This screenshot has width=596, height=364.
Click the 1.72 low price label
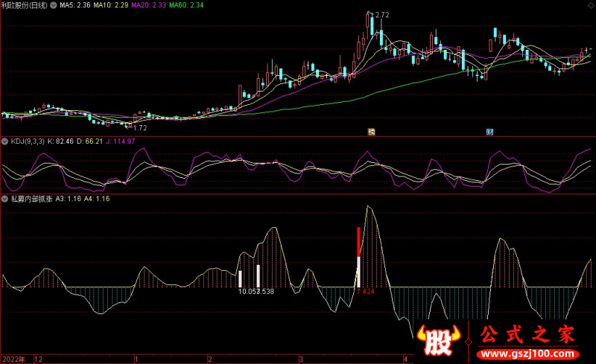coord(139,128)
